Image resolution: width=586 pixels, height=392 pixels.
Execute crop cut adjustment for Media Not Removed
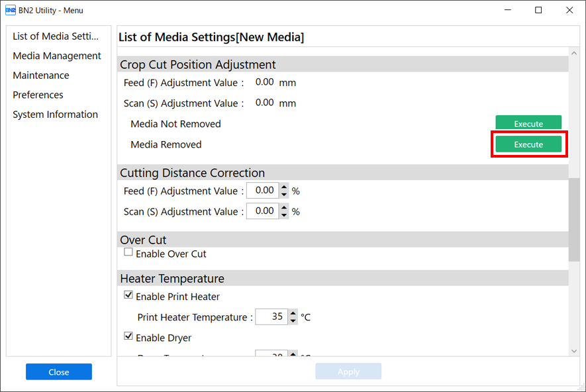528,122
